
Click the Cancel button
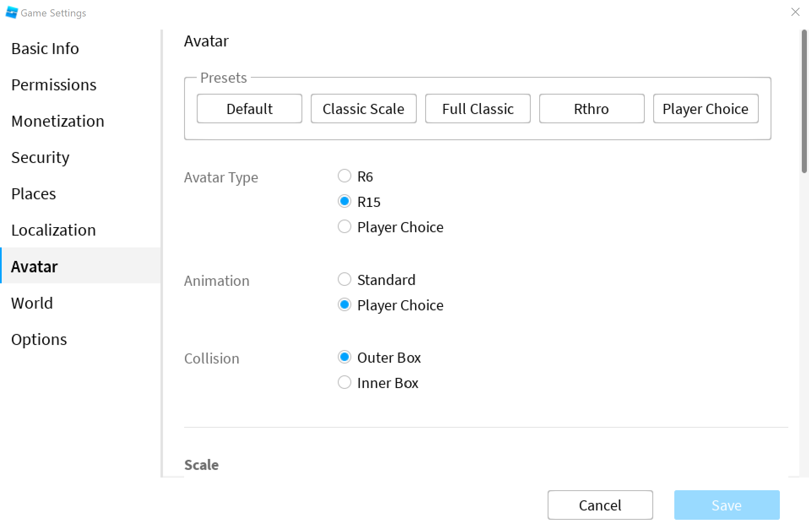coord(600,505)
